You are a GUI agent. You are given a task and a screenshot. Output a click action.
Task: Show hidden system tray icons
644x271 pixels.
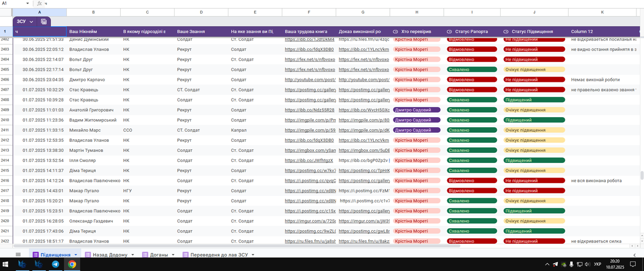click(547, 264)
